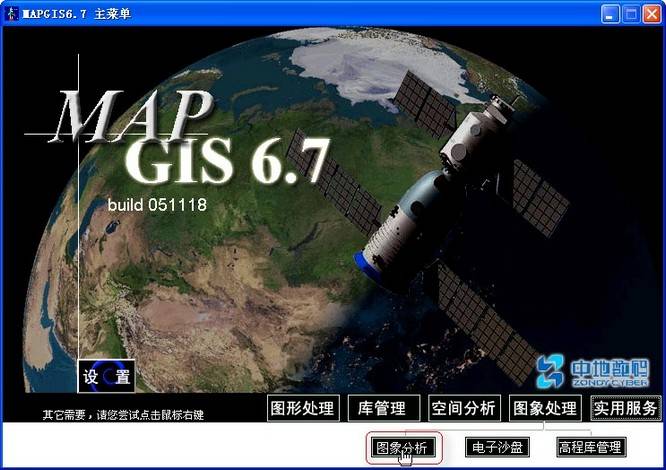Click the build 051118 version text
Image resolution: width=666 pixels, height=470 pixels.
(x=157, y=205)
